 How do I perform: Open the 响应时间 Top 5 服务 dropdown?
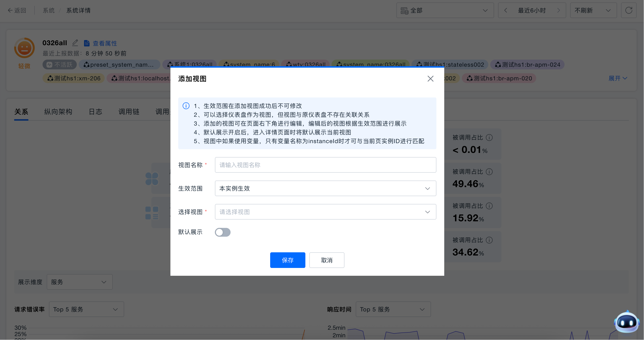tap(393, 309)
